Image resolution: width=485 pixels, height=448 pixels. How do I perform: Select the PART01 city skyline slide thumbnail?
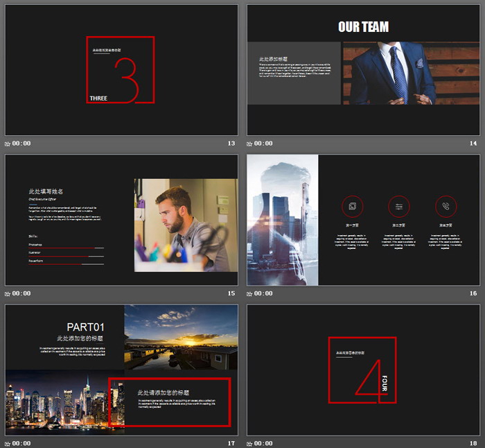tap(121, 370)
